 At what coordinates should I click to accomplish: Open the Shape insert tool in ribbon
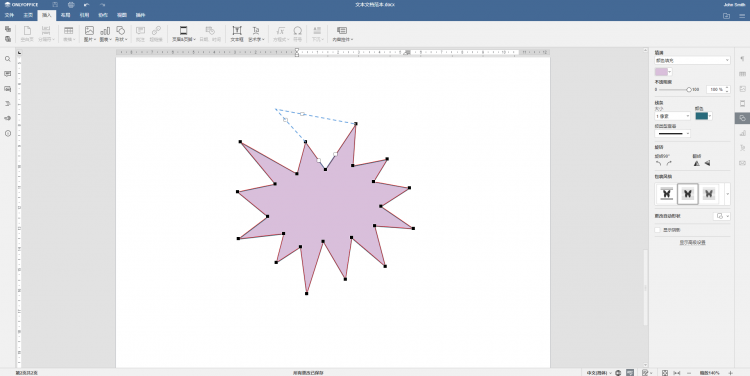coord(121,33)
